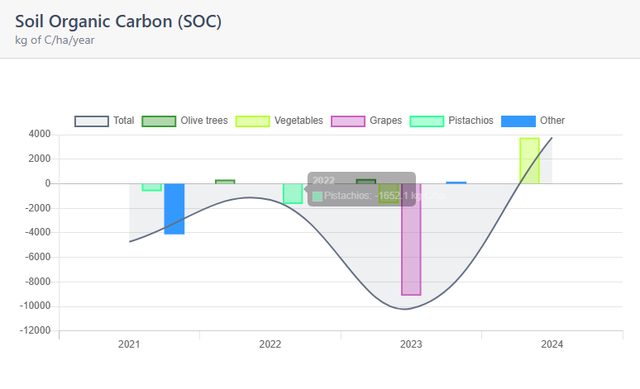Click the 2023 x-axis label
The width and height of the screenshot is (640, 389).
pyautogui.click(x=411, y=344)
